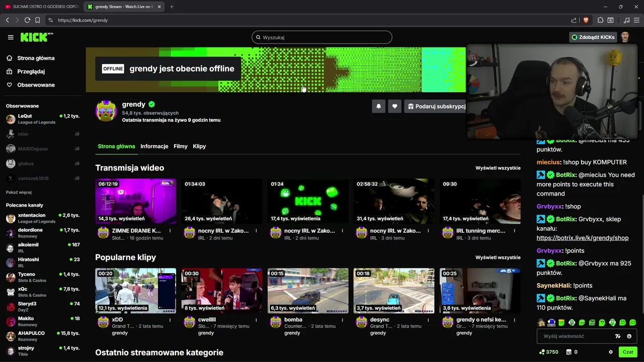Go back in browser history
Viewport: 644px width, 362px height.
tap(7, 20)
